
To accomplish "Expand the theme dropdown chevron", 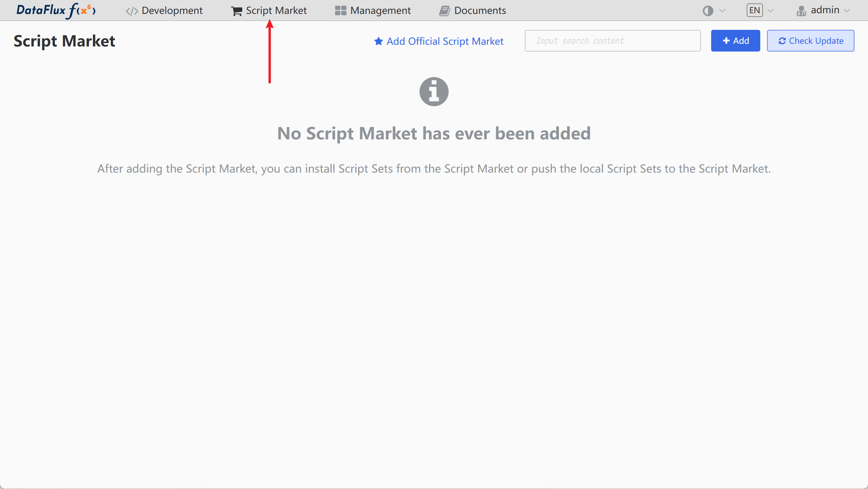I will point(722,11).
